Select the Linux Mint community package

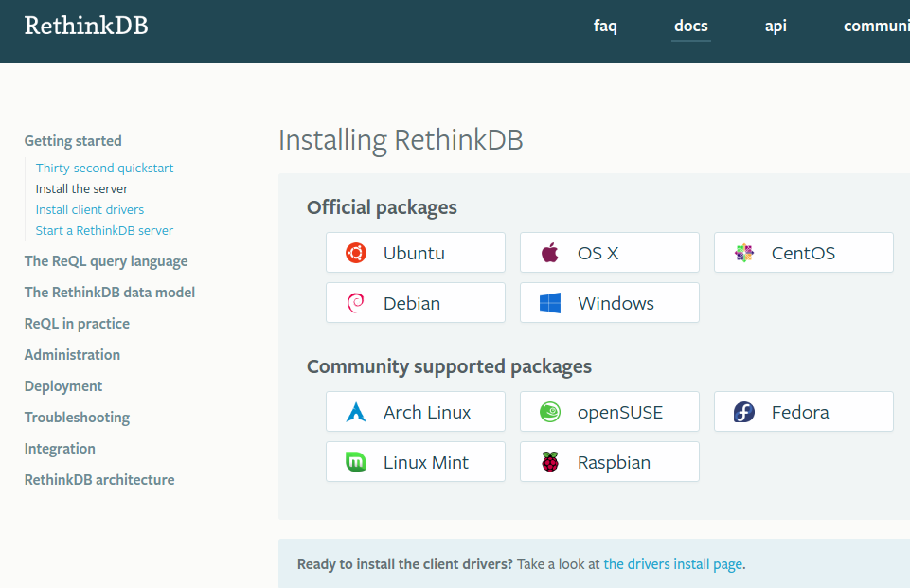416,461
